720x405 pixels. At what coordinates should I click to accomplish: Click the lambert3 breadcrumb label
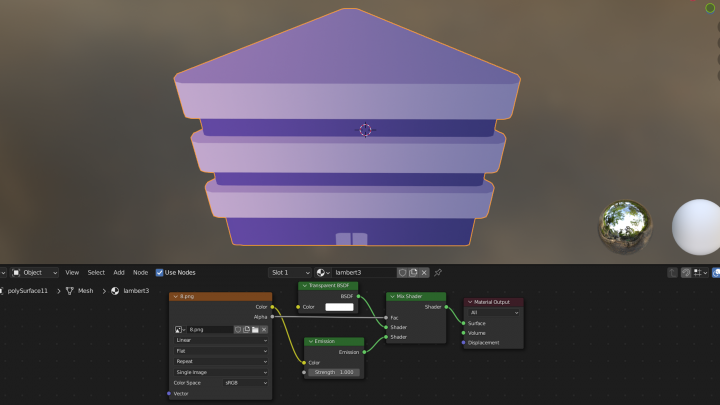[136, 291]
